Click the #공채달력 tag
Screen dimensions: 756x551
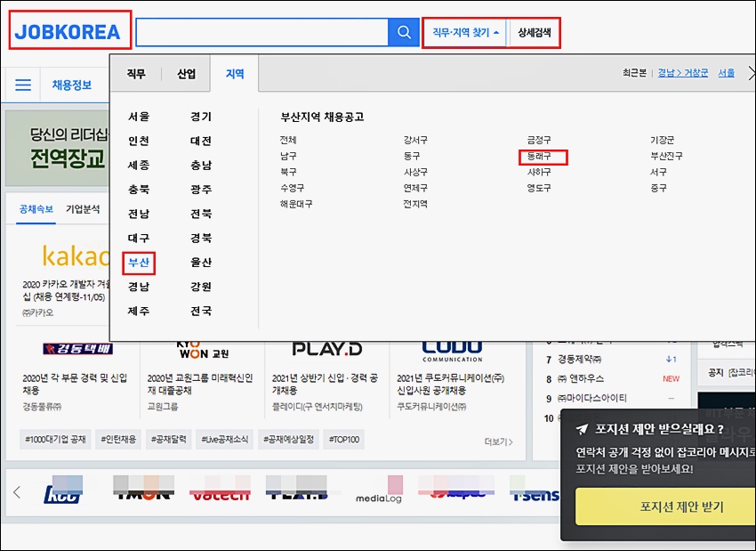(x=169, y=440)
